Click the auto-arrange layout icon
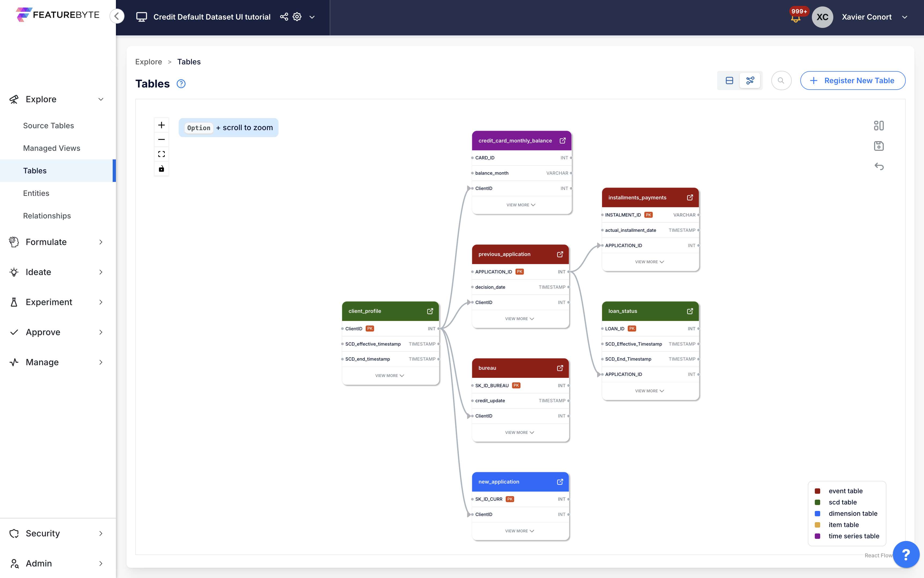 pos(879,125)
